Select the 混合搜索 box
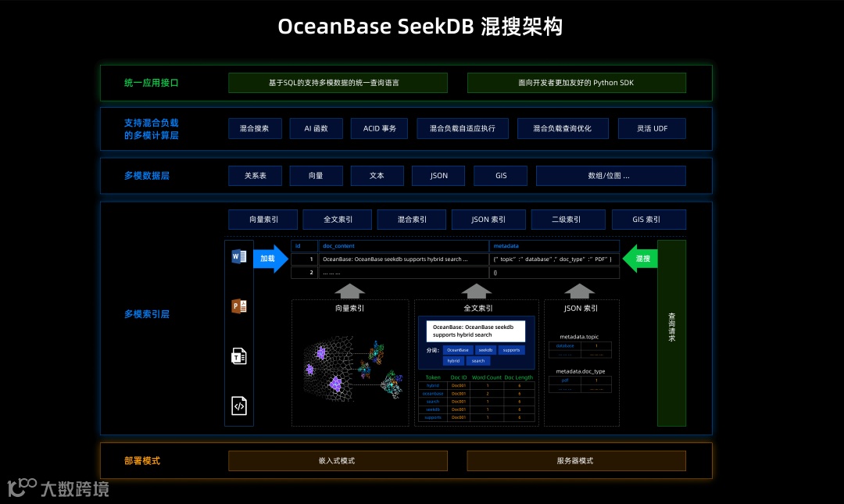The image size is (844, 504). tap(255, 129)
